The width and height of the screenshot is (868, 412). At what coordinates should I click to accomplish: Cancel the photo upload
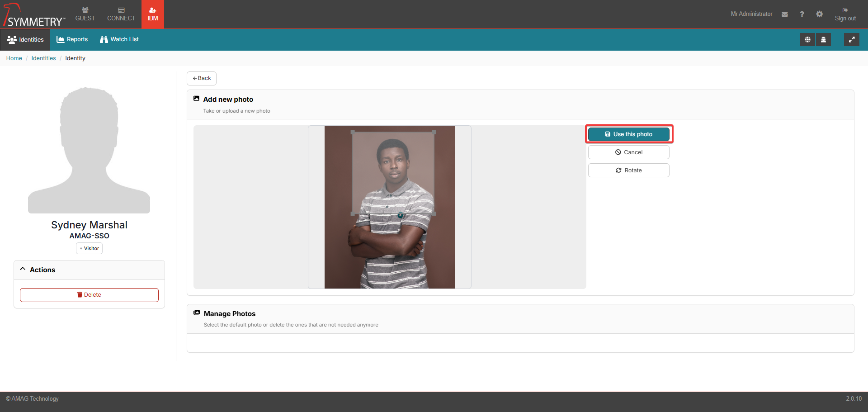[x=628, y=152]
